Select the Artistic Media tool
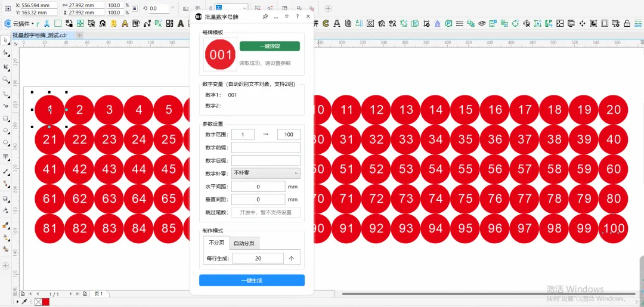Screen dimensions: 644x307 (x=5, y=106)
